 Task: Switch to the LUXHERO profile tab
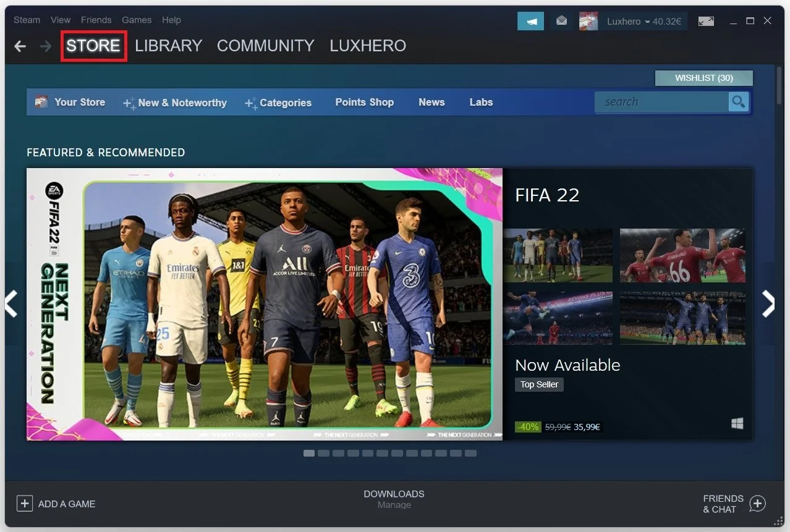click(x=368, y=46)
